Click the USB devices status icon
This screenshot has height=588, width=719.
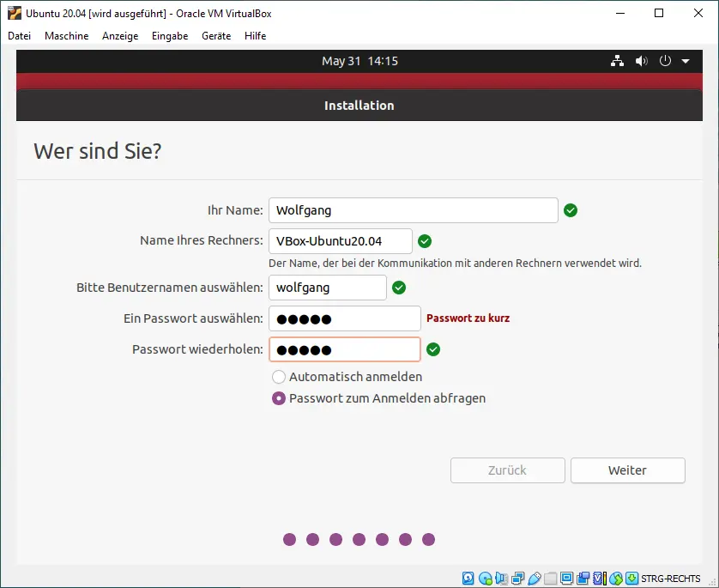pyautogui.click(x=534, y=579)
